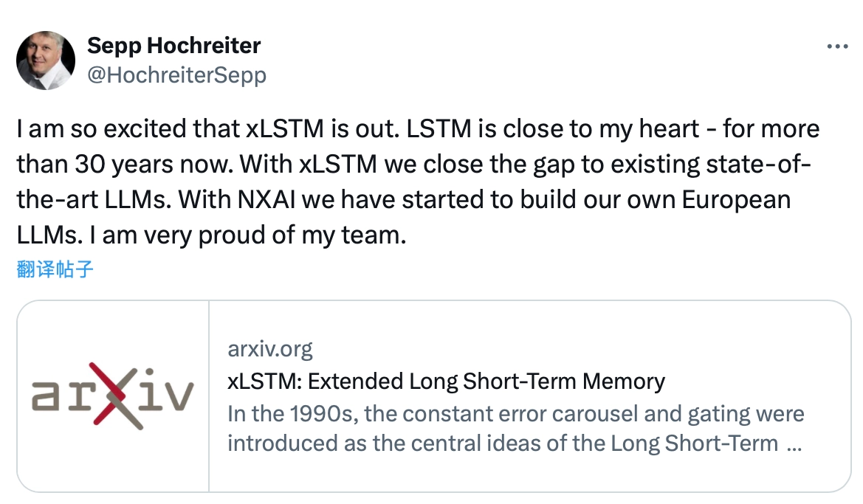Screen dimensions: 863x504
Task: Open the @HochreiterSepp handle
Action: pyautogui.click(x=176, y=75)
